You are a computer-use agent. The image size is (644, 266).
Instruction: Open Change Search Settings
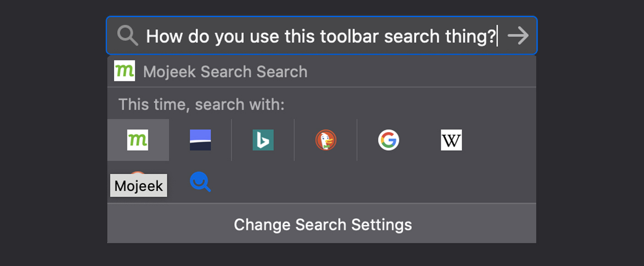point(322,224)
